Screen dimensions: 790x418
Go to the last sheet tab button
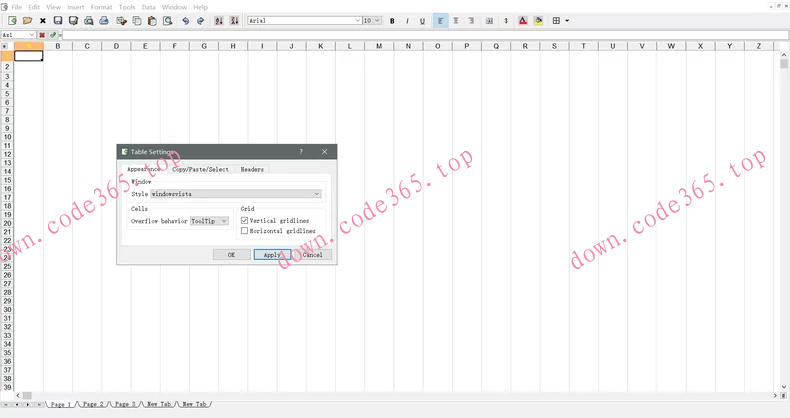[39, 404]
